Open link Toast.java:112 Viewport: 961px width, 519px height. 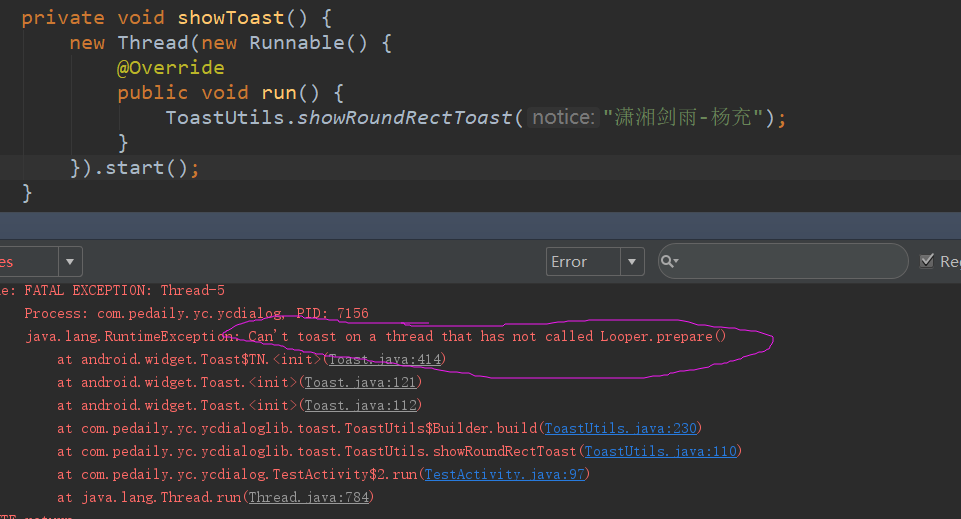pos(360,406)
